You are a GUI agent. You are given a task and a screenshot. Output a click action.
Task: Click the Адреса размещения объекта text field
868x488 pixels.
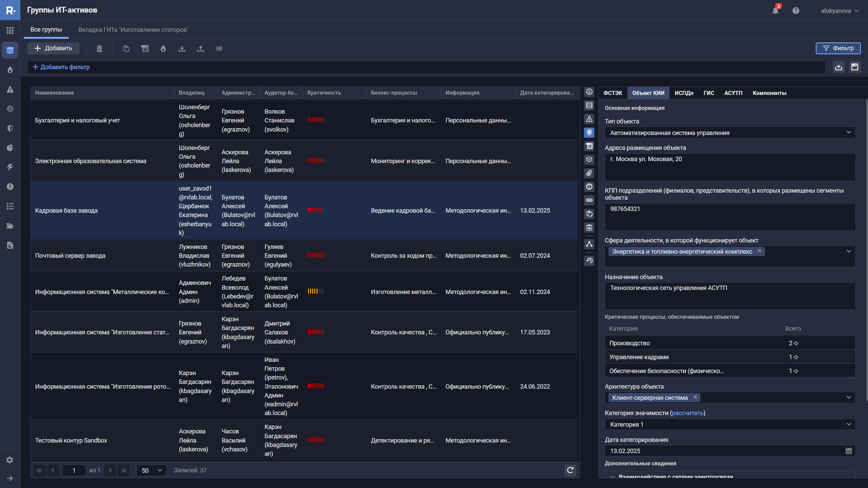[730, 167]
